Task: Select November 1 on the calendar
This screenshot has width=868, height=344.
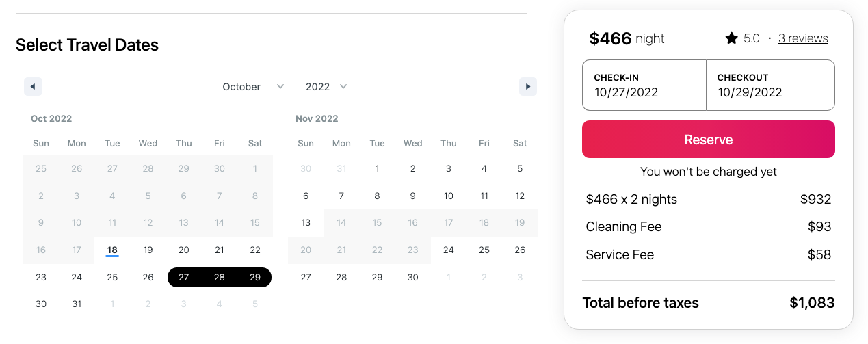Action: pyautogui.click(x=377, y=168)
